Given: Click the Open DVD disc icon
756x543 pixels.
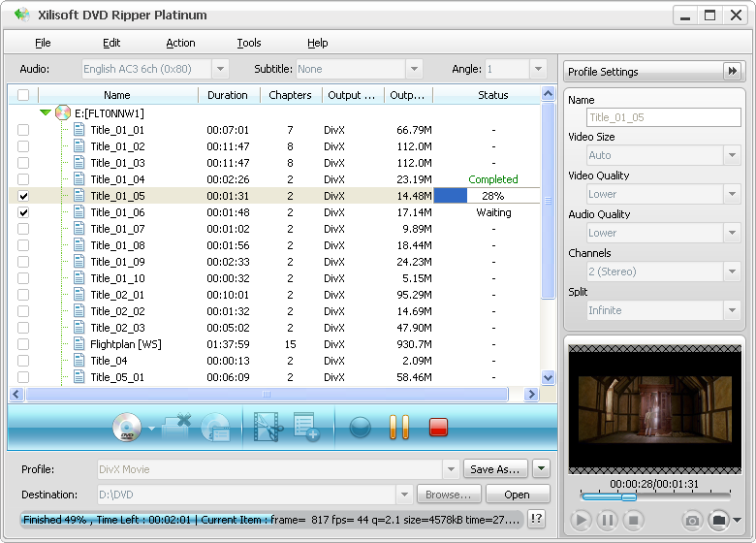Looking at the screenshot, I should (127, 427).
